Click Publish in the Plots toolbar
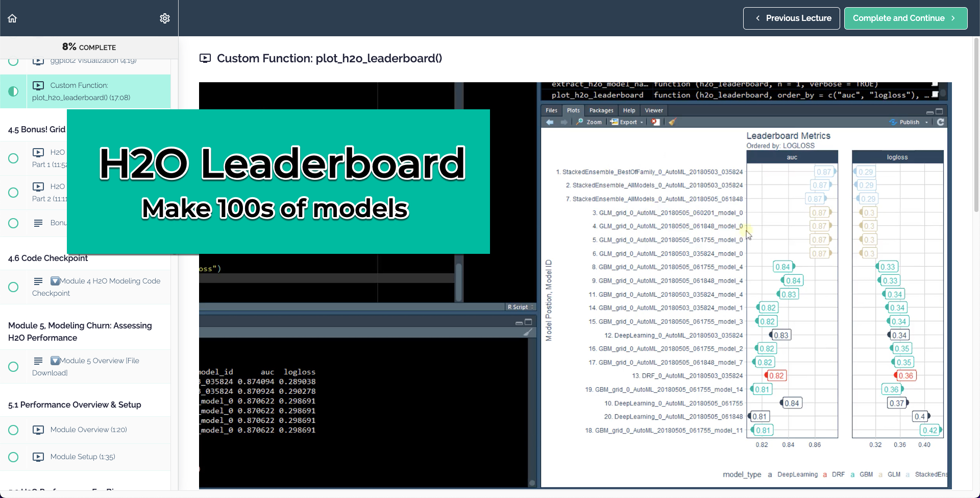980x498 pixels. (904, 122)
